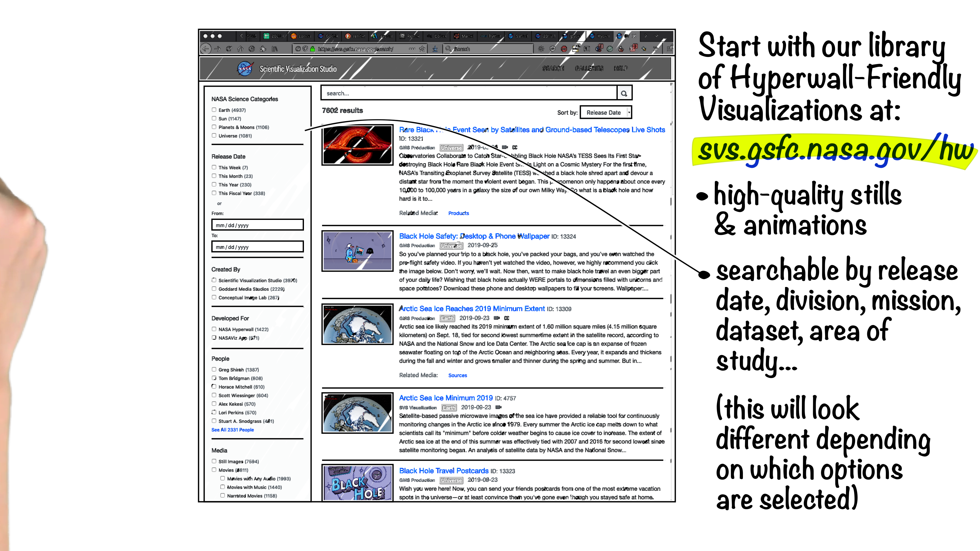This screenshot has width=980, height=551.
Task: Open Arctic Sea Ice Reaches 2019 Minimum Extent
Action: [x=472, y=309]
